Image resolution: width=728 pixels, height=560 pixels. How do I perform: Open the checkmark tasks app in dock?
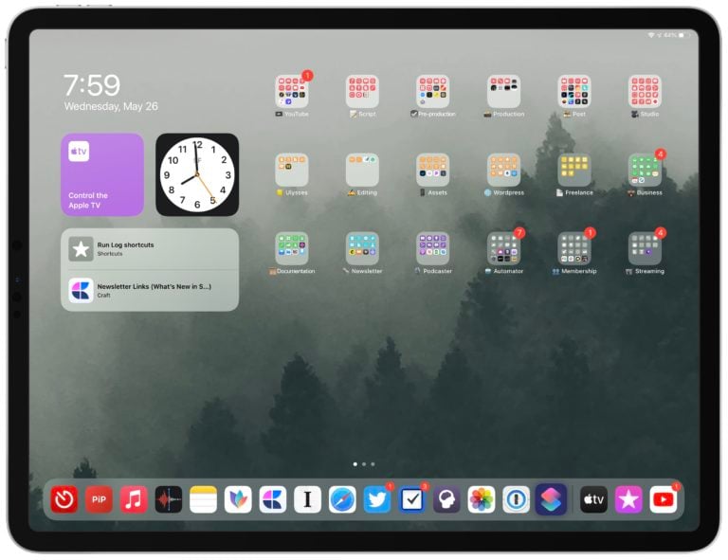tap(411, 499)
